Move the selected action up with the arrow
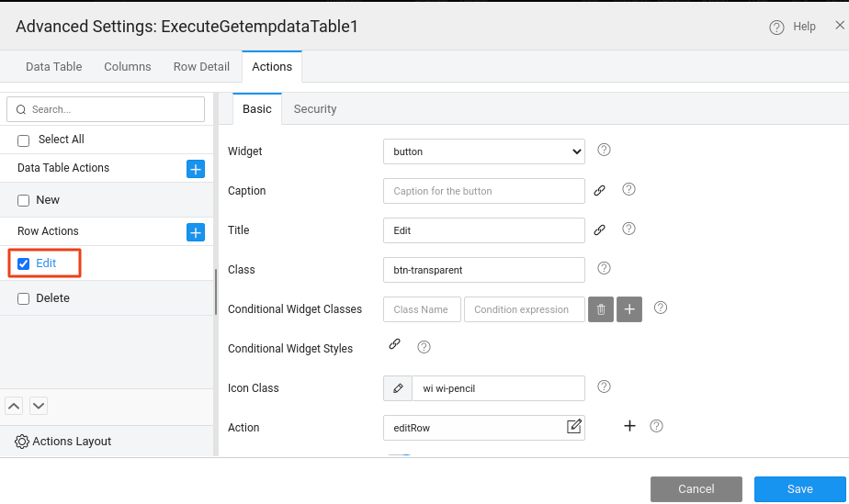Viewport: 849px width, 504px height. pyautogui.click(x=15, y=406)
